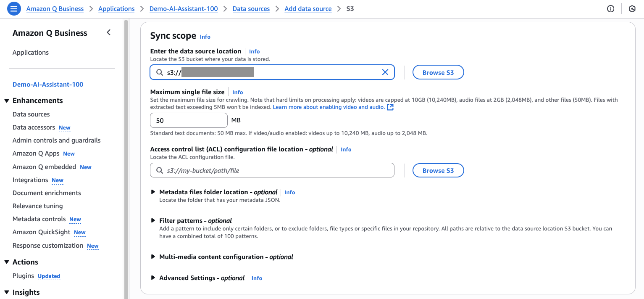The width and height of the screenshot is (644, 299).
Task: Open Amazon QuickSight in sidebar
Action: tap(42, 232)
